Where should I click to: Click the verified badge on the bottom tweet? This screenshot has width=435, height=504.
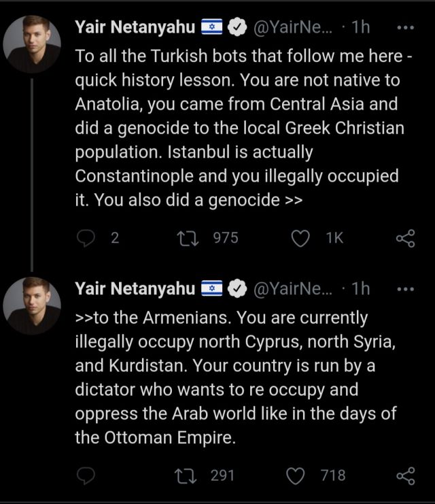(236, 288)
